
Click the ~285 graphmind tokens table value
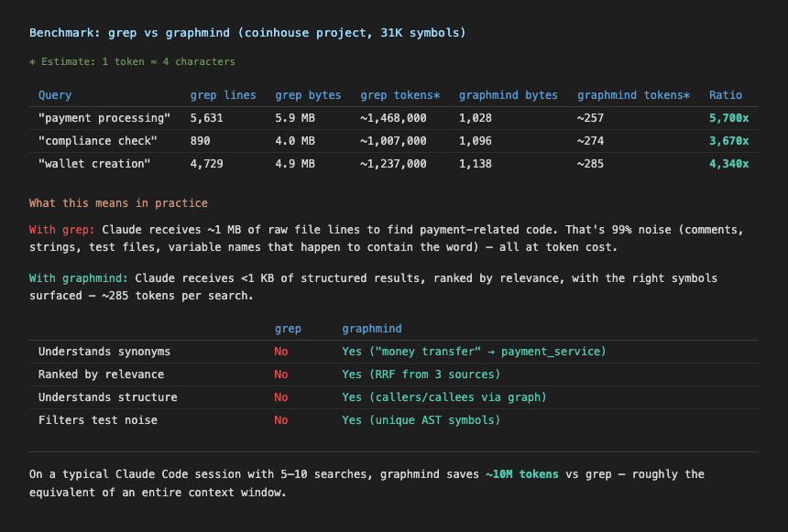[x=590, y=164]
